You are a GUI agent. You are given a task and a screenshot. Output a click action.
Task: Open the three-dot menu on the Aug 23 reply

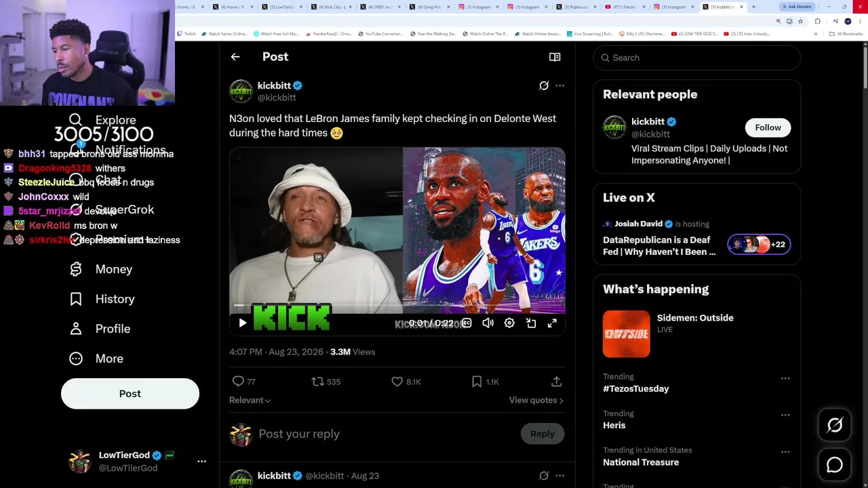pyautogui.click(x=559, y=476)
